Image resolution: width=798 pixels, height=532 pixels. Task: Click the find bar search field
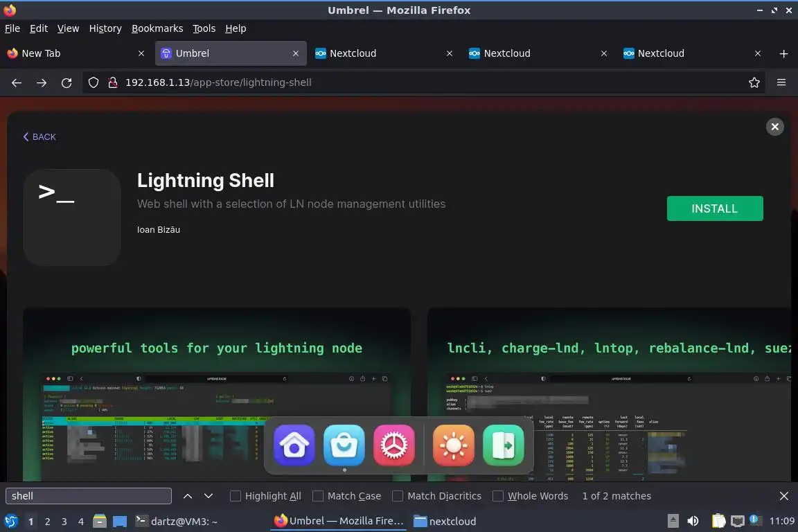pos(89,496)
